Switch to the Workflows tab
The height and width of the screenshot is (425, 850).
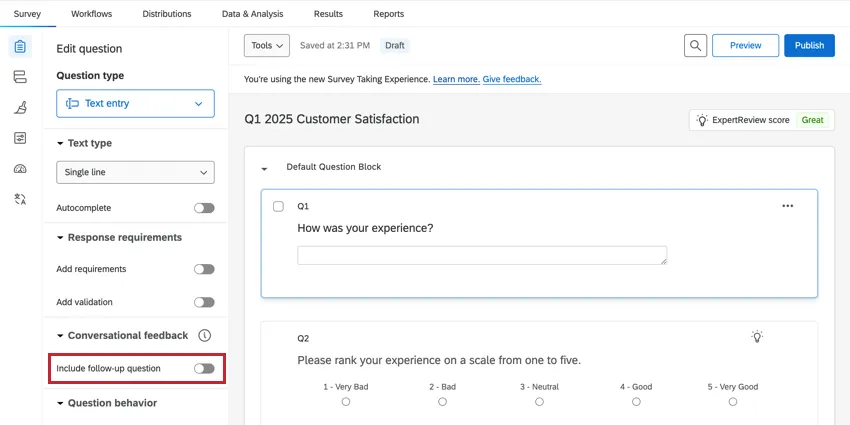coord(91,14)
